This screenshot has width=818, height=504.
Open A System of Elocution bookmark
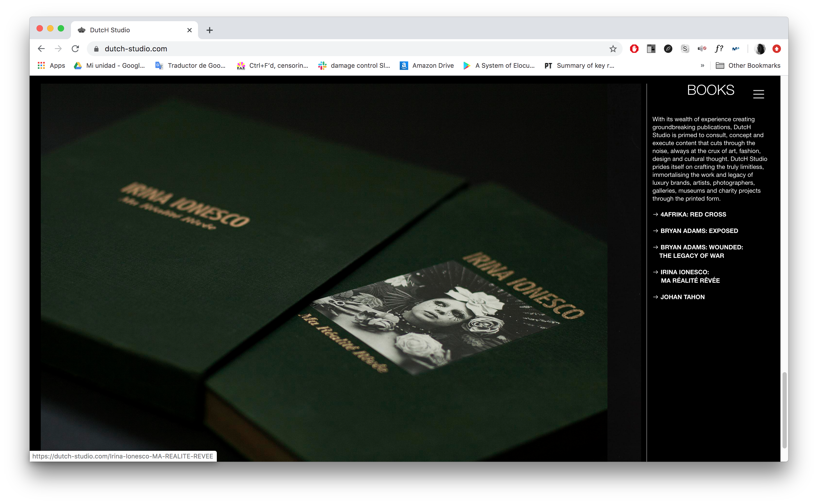click(499, 66)
